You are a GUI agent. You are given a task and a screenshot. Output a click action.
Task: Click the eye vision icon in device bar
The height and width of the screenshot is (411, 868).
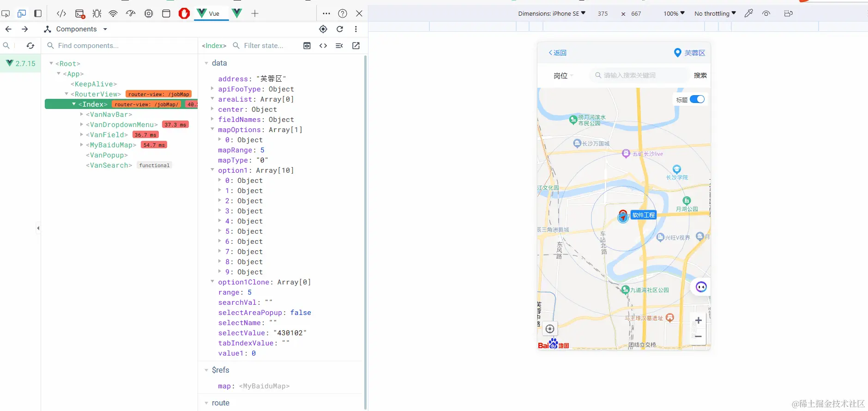pyautogui.click(x=766, y=13)
